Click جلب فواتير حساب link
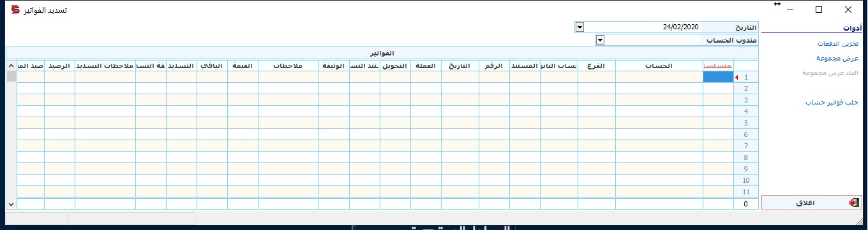This screenshot has height=230, width=868. pos(832,102)
